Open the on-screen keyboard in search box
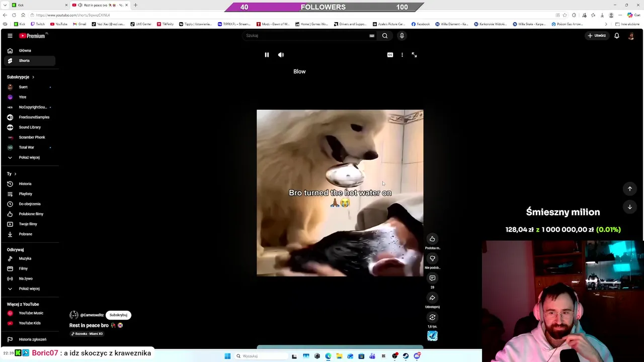Screen dimensions: 644x362 pyautogui.click(x=372, y=36)
